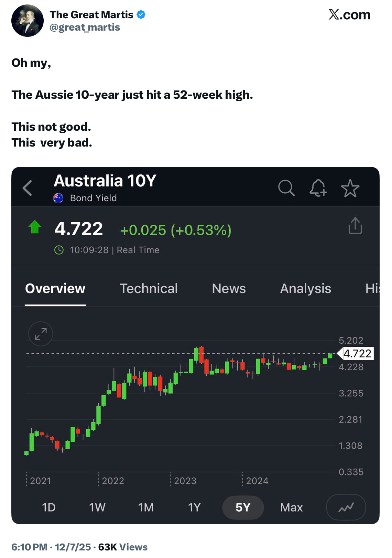Open the search magnifier icon
Screen dimensions: 392x558
coord(286,188)
